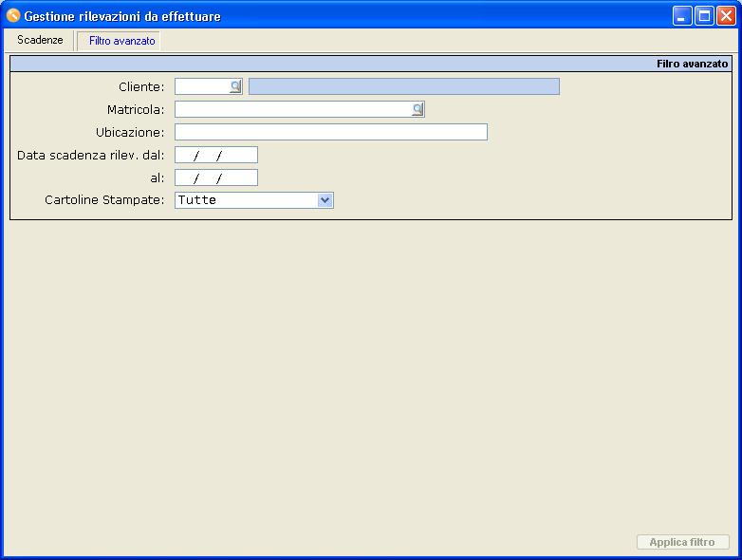Expand the Cartoline Stampate dropdown
The height and width of the screenshot is (560, 742).
click(325, 200)
